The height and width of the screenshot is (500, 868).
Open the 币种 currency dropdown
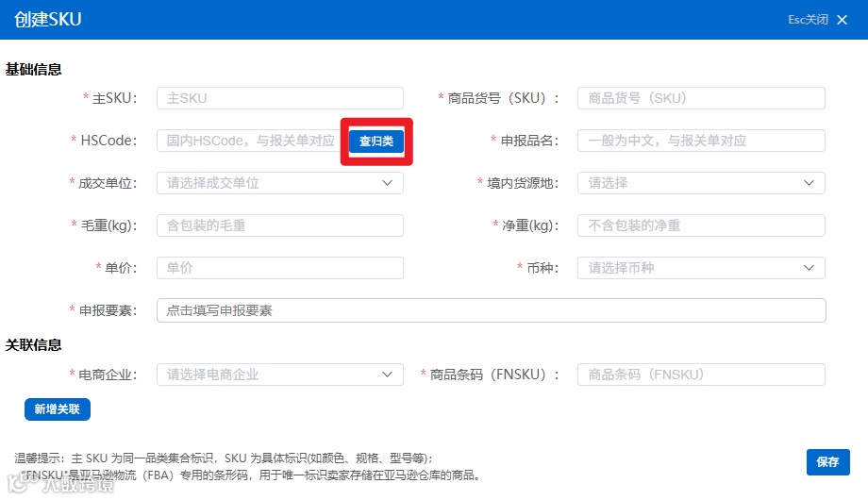tap(701, 268)
